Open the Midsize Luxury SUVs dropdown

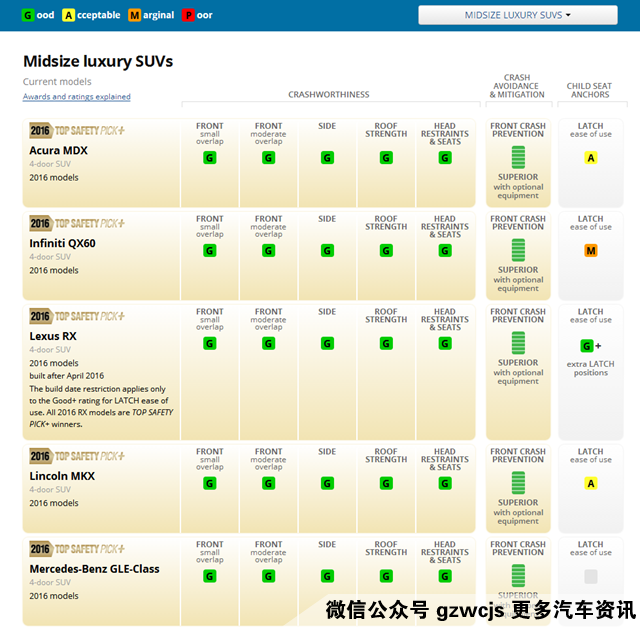(517, 15)
